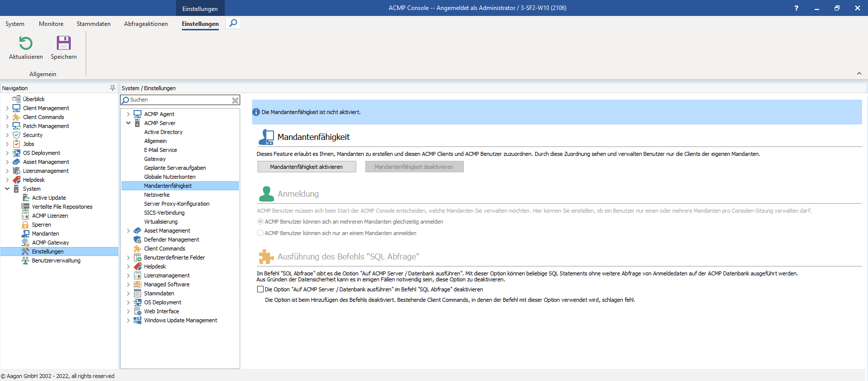Click the Managed Software icon
The image size is (868, 381).
[138, 284]
